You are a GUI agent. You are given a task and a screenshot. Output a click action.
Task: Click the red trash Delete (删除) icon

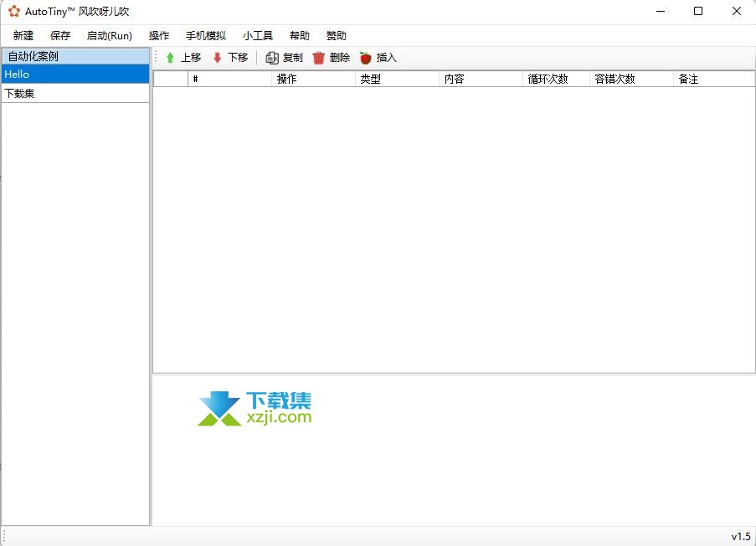point(319,58)
